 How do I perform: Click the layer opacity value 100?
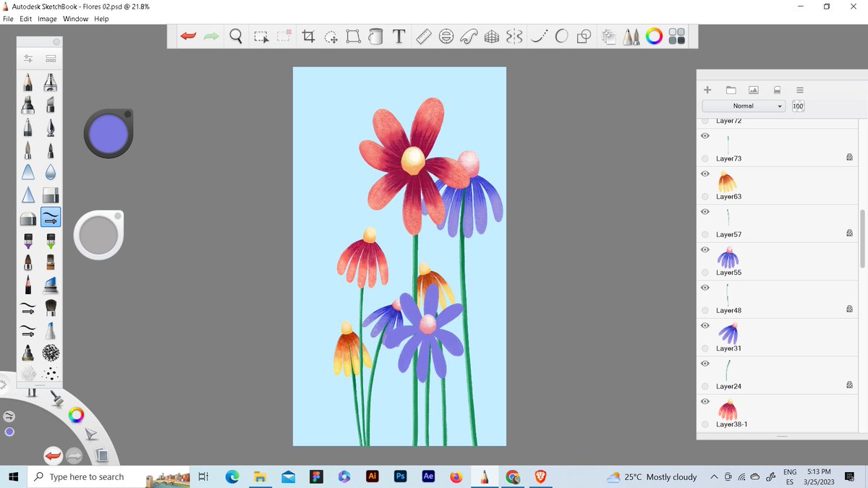(798, 106)
